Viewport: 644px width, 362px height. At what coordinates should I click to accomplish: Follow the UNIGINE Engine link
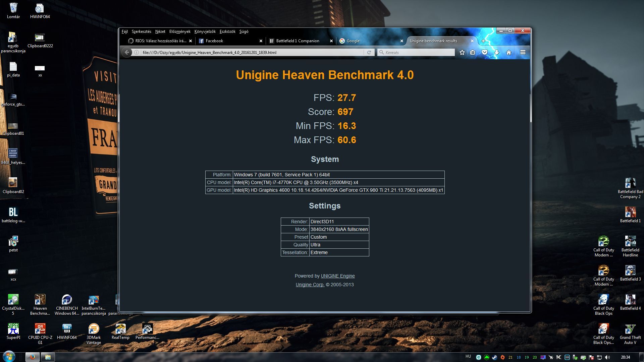click(338, 276)
